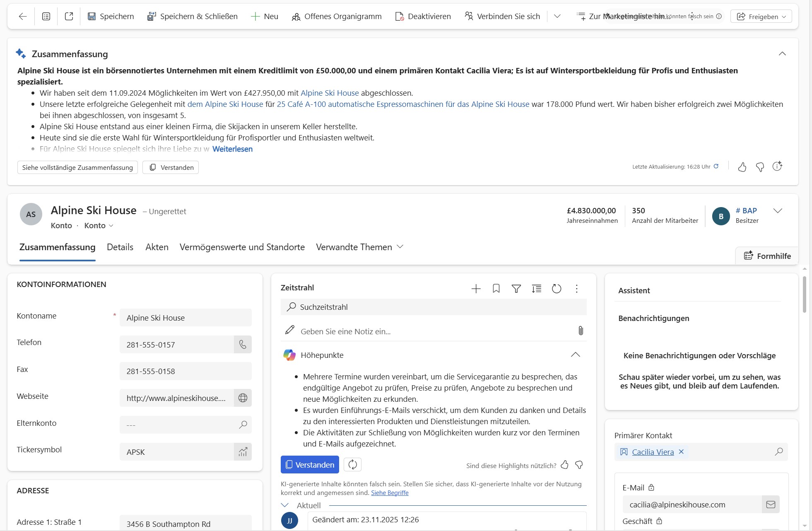
Task: Refresh the Zeitstrahl timeline
Action: (x=556, y=289)
